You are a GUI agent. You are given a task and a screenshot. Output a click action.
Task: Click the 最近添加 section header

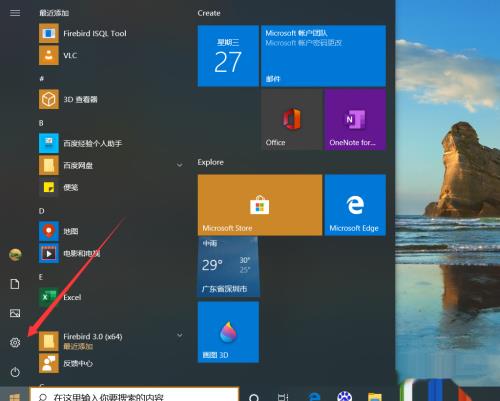coord(54,13)
